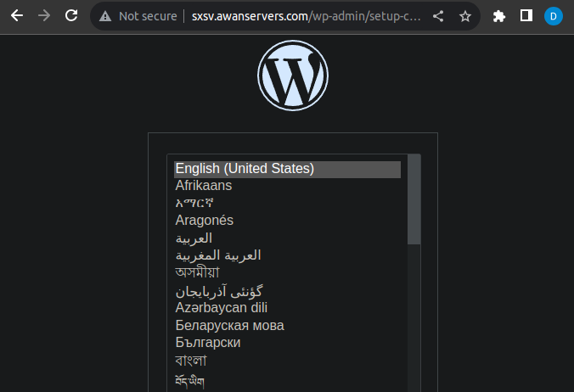Bookmark this tab with star icon
The height and width of the screenshot is (392, 574).
(x=465, y=16)
